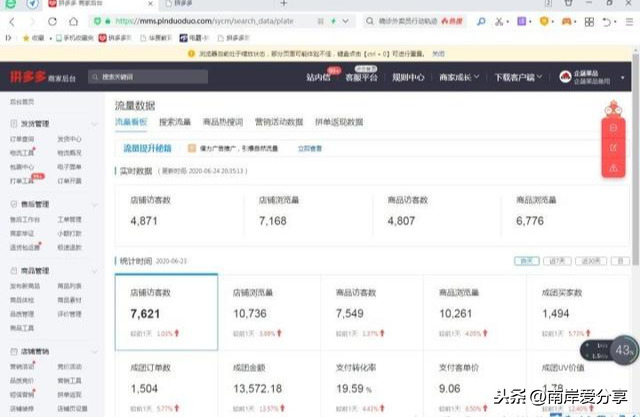Image resolution: width=640 pixels, height=417 pixels.
Task: Switch to the 搜索流量 tab
Action: point(175,122)
